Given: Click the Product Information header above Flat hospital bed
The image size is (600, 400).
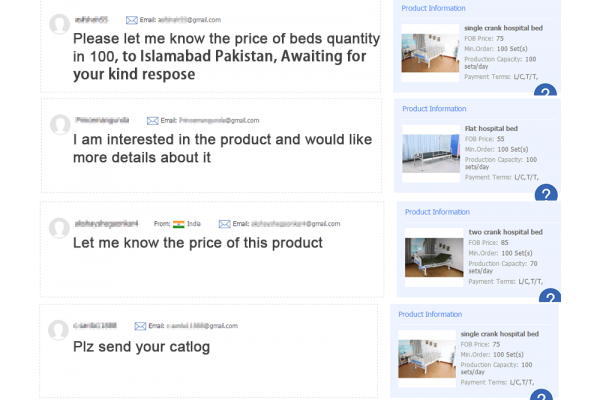Looking at the screenshot, I should [434, 108].
